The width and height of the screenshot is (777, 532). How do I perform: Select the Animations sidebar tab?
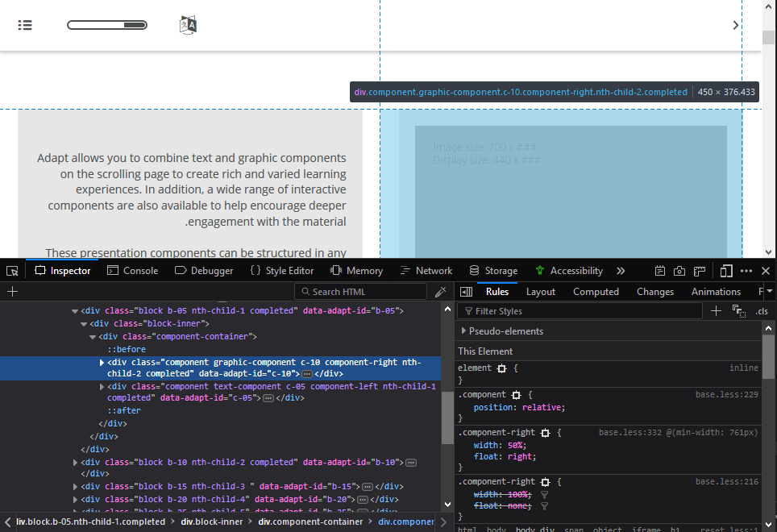[716, 292]
